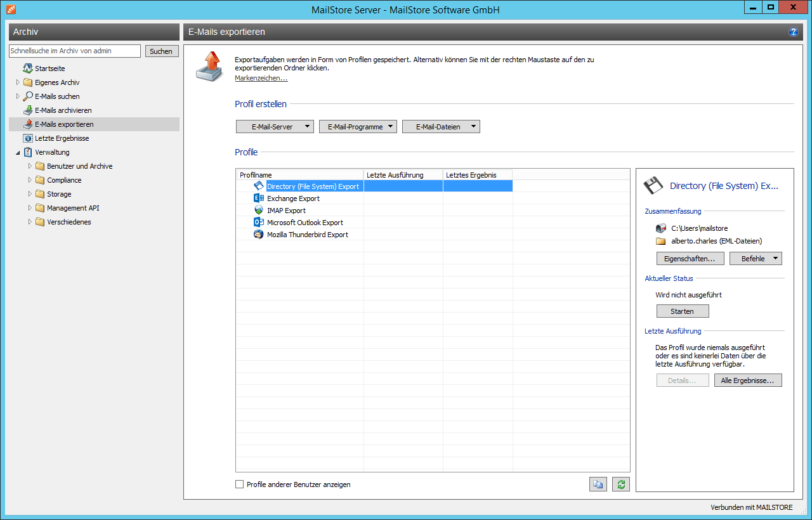Select the IMAP Export profile row
Viewport: 812px width, 520px height.
point(374,211)
